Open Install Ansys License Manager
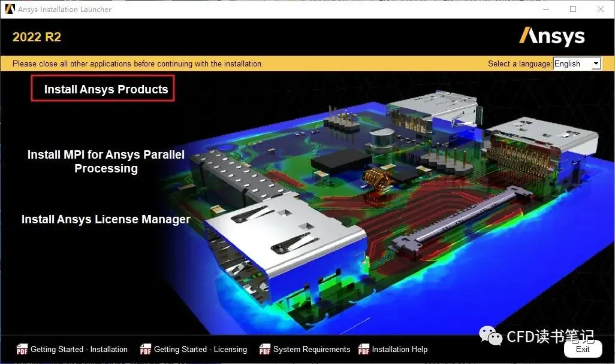 pos(106,220)
